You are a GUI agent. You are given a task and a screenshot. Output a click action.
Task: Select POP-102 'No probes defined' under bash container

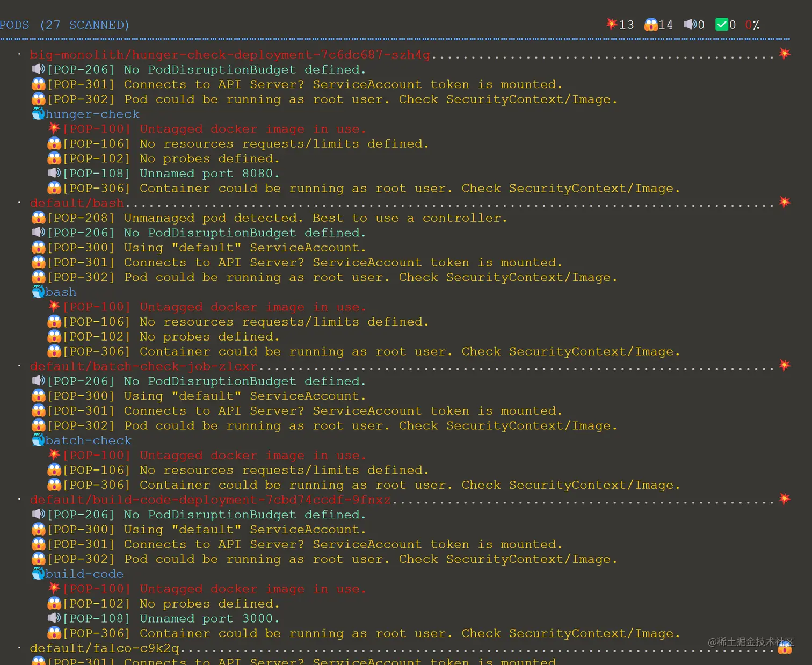pyautogui.click(x=171, y=337)
